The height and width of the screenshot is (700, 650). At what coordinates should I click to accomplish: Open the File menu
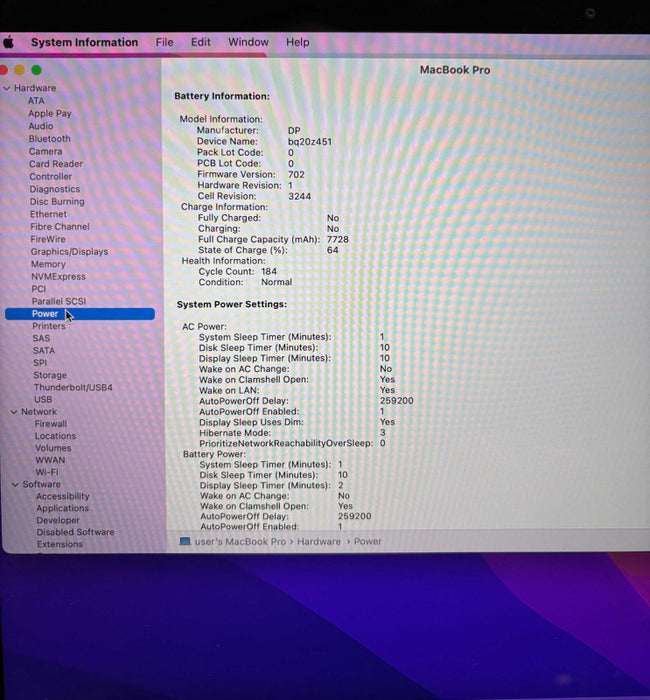pos(164,42)
